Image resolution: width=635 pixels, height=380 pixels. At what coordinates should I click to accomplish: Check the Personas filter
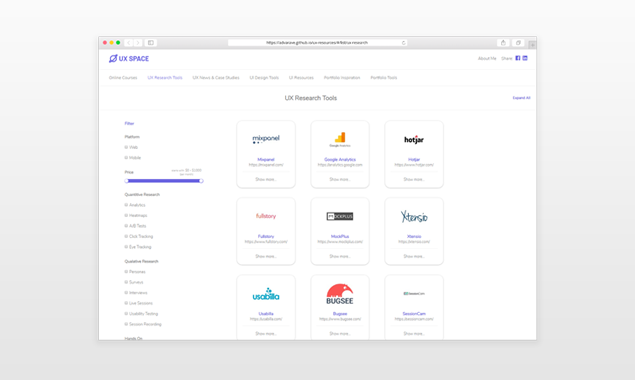click(126, 272)
